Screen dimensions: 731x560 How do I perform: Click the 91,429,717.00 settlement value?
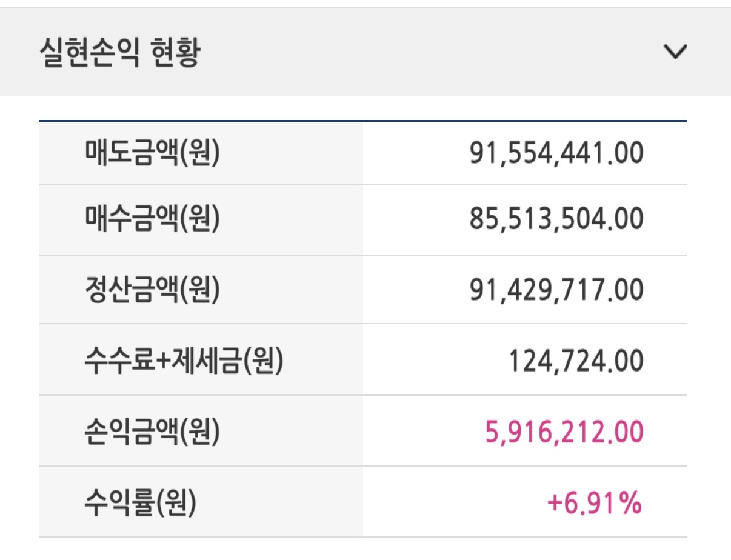click(x=556, y=290)
